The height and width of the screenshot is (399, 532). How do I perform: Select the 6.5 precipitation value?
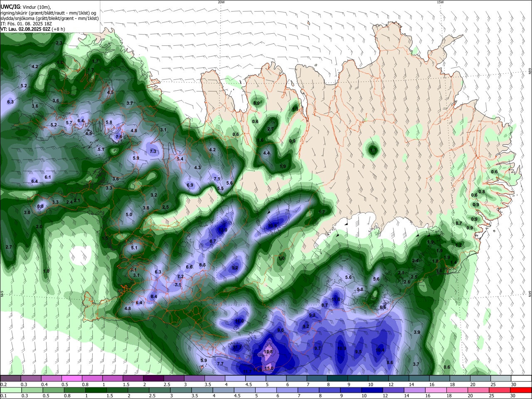[x=202, y=265]
